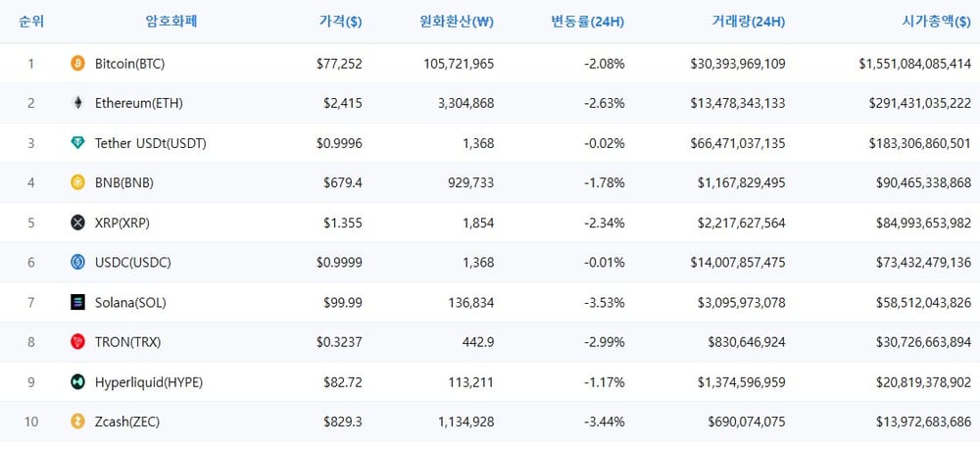Sort by 거래량(24H) column header
Screen dimensions: 980x450
[x=748, y=22]
